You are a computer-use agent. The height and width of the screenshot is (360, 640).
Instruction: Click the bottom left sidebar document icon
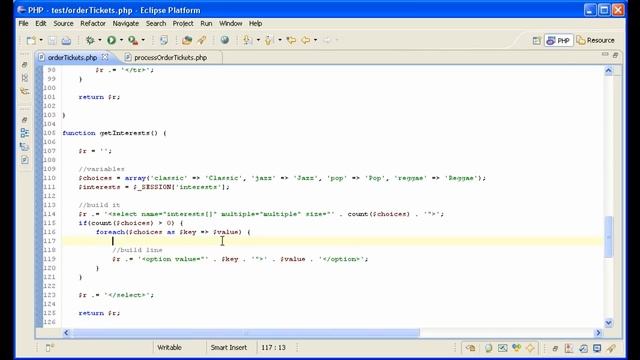(25, 160)
